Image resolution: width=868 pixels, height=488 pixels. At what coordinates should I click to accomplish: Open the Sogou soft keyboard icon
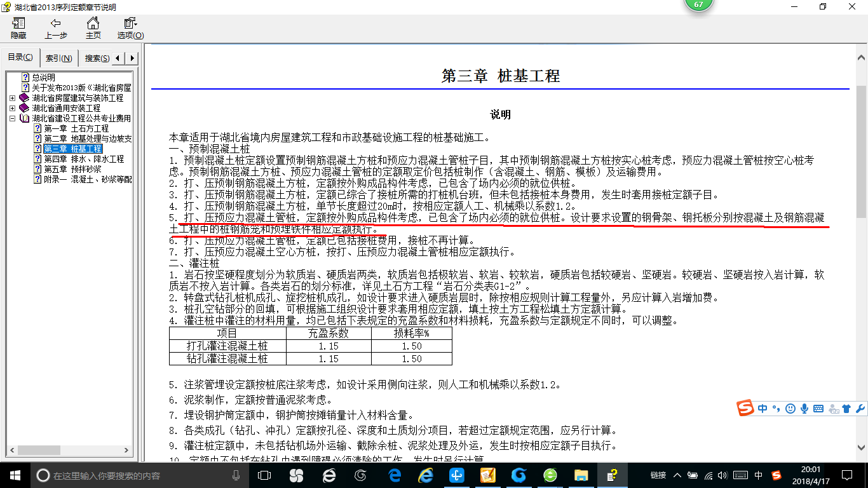pos(818,409)
